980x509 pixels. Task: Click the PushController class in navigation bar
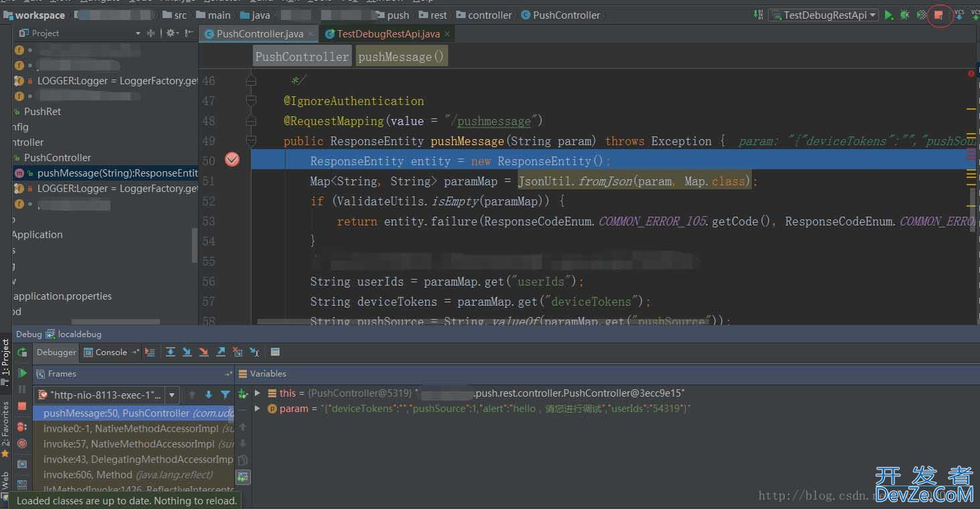coord(559,15)
